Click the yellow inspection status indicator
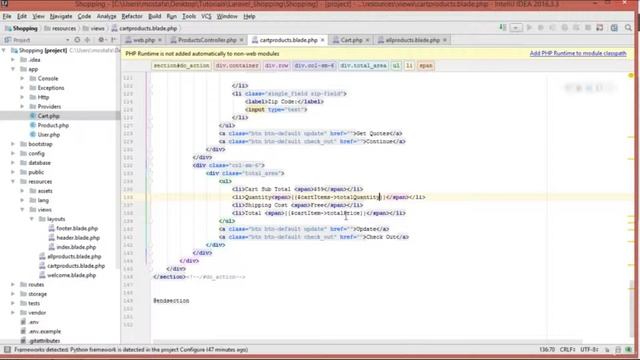Screen dimensions: 640x360 [631, 76]
